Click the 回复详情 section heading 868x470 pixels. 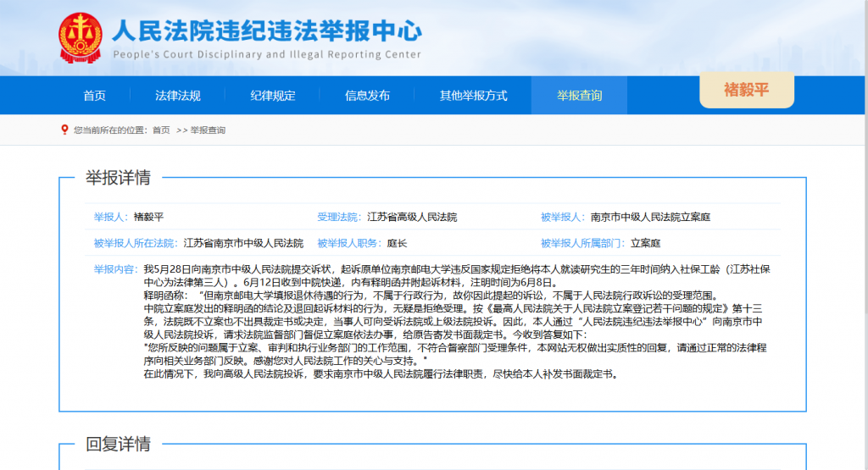pyautogui.click(x=118, y=444)
